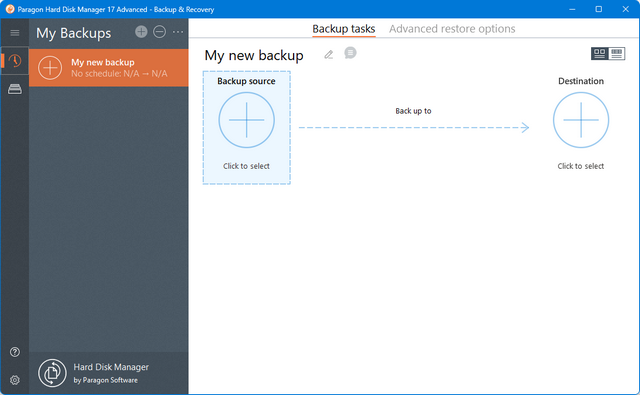Select the Backup & Recovery clock icon

pyautogui.click(x=15, y=61)
